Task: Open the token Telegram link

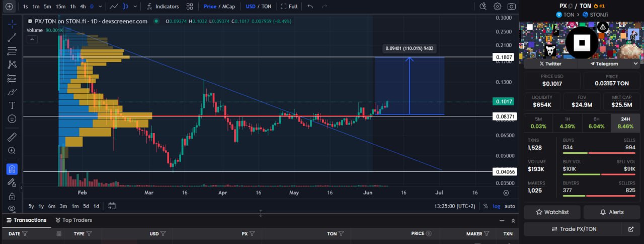Action: pyautogui.click(x=604, y=64)
